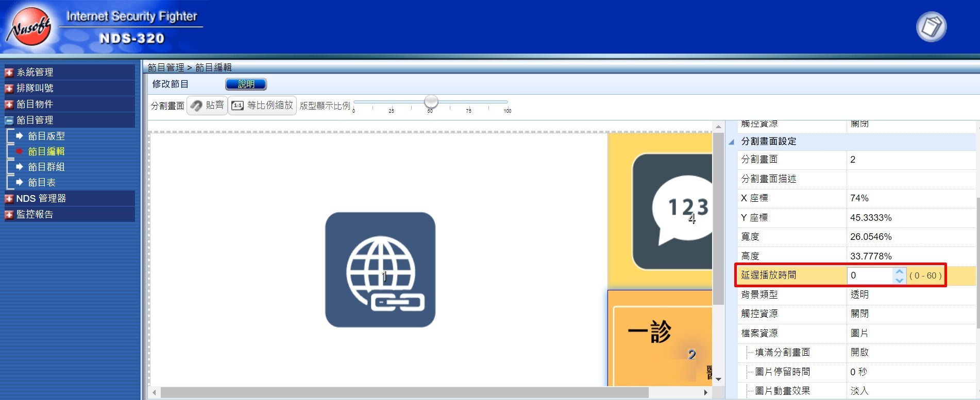Expand the 系統管理 menu

(x=9, y=73)
